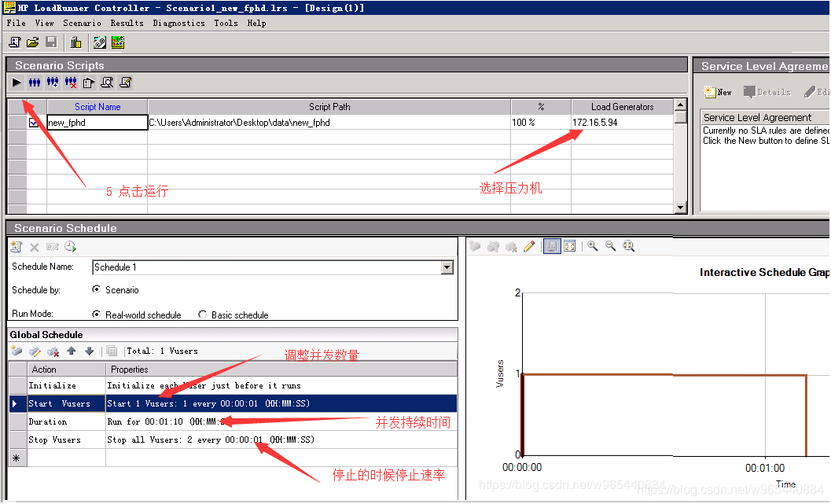Select the Stop Vusers action row

[x=233, y=440]
